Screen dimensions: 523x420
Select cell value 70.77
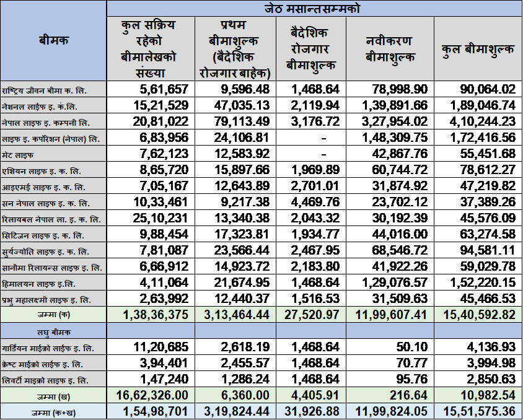pyautogui.click(x=412, y=362)
